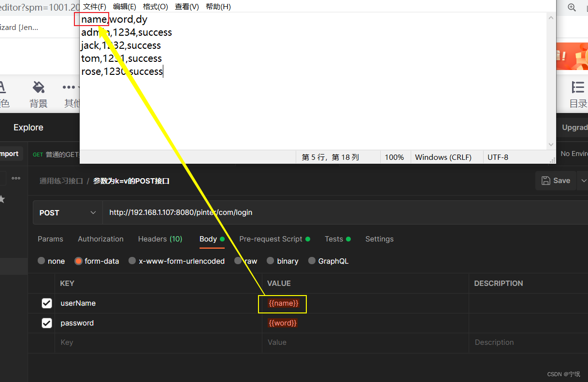588x382 pixels.
Task: Click the Save button
Action: (556, 181)
